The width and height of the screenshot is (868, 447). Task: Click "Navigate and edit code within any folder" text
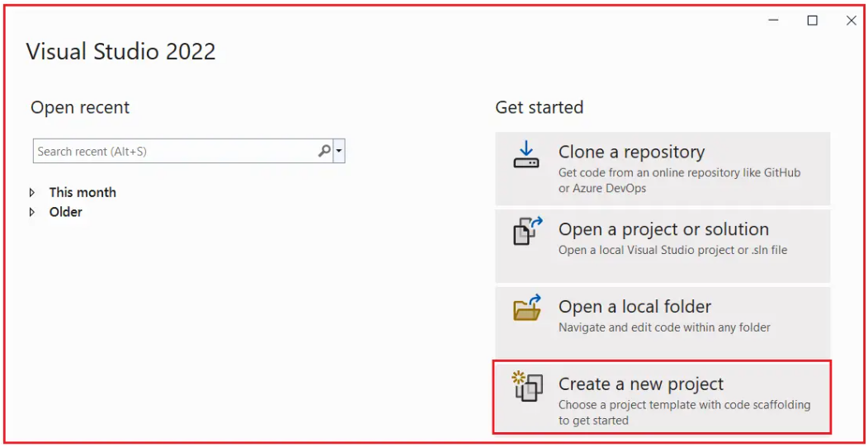(x=664, y=327)
